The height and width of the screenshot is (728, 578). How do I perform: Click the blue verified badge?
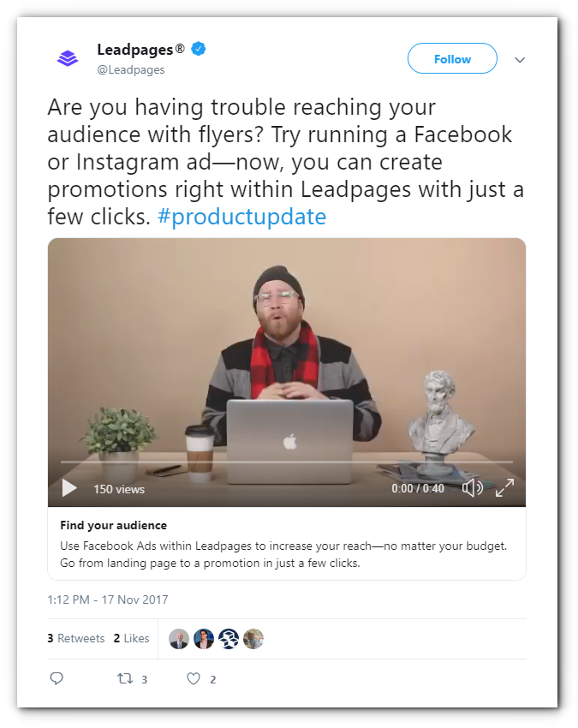[199, 48]
